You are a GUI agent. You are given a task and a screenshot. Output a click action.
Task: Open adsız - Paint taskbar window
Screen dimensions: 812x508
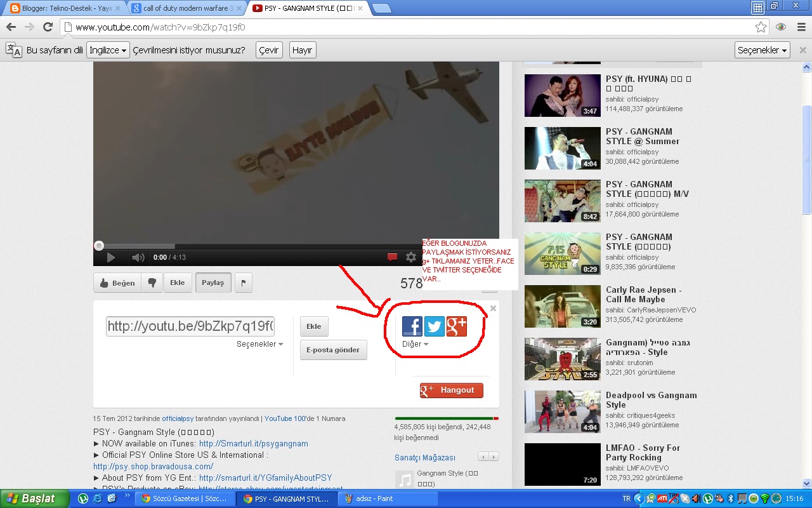(x=388, y=499)
